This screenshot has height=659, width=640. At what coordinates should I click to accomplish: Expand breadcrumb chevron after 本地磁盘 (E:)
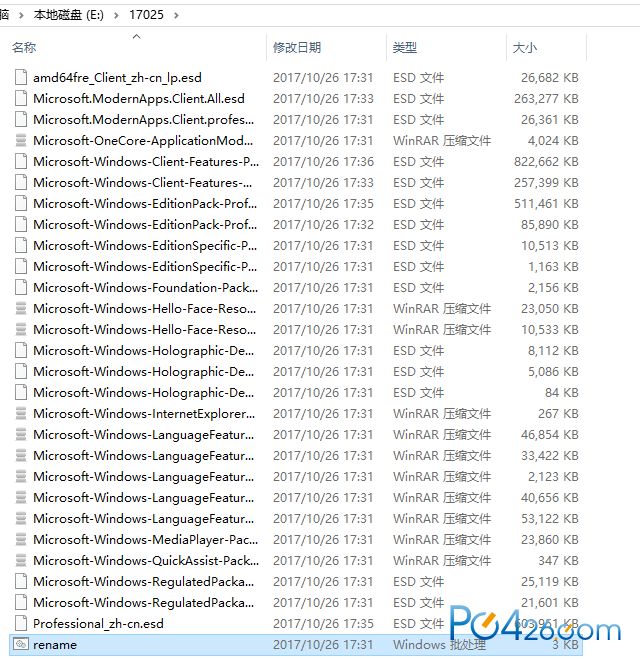(x=116, y=16)
